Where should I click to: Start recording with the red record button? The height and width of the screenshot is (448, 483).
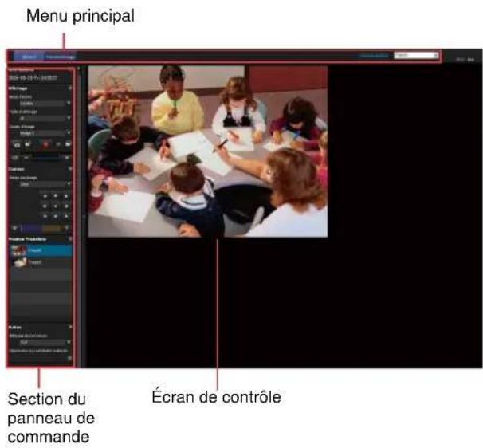click(x=45, y=144)
